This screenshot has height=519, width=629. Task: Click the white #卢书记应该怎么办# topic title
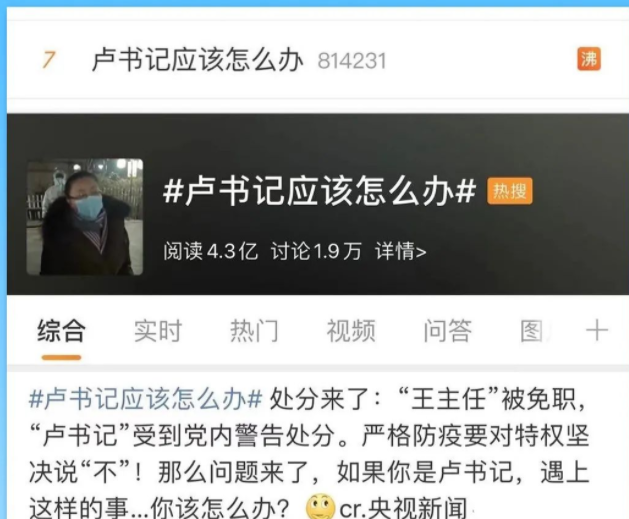tap(319, 191)
